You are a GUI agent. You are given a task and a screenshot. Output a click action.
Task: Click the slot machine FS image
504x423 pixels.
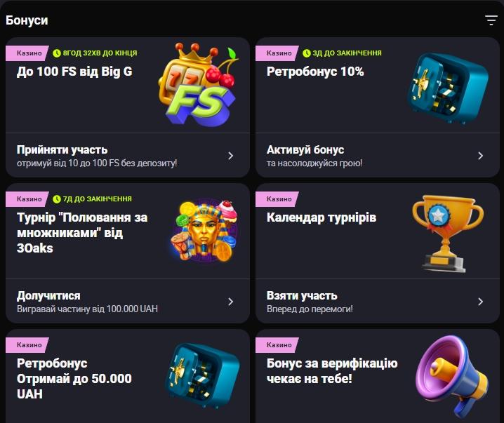point(199,84)
